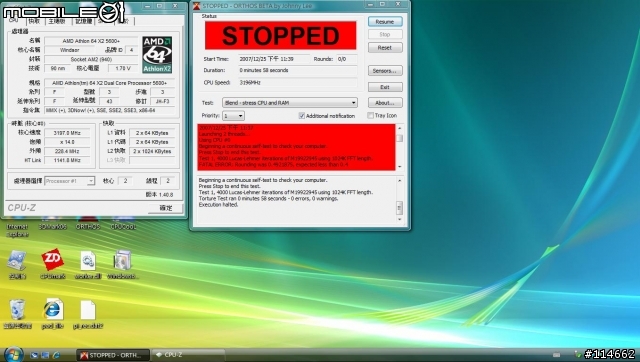Viewport: 640px width, 362px height.
Task: Click the big red STOPPED status banner
Action: point(281,36)
